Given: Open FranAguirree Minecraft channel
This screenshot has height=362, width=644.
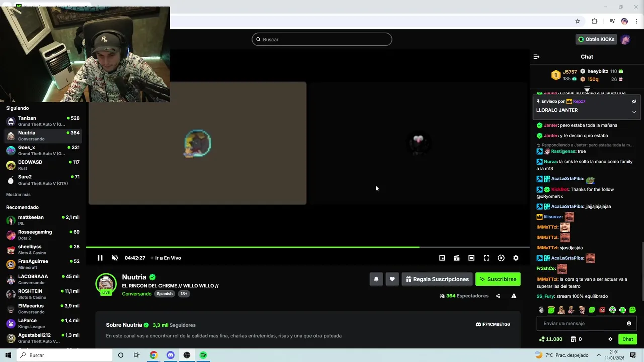Looking at the screenshot, I should (43, 264).
